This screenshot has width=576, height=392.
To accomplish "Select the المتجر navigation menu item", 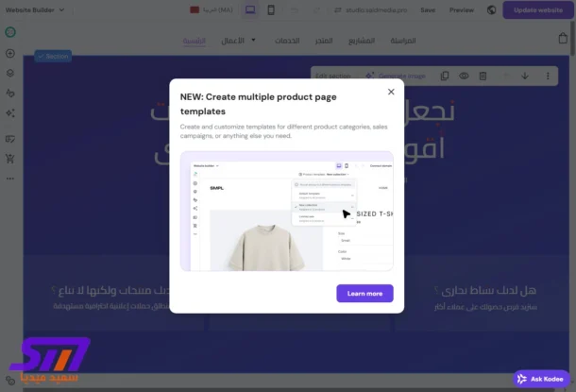I will tap(323, 41).
